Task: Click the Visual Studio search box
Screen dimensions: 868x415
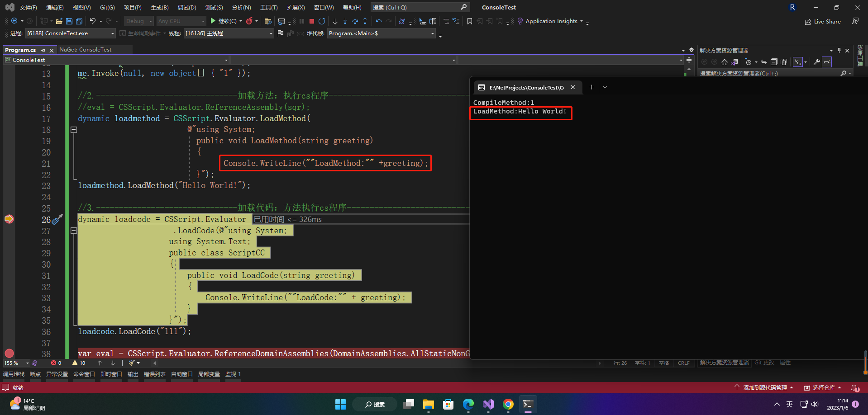Action: pyautogui.click(x=420, y=8)
